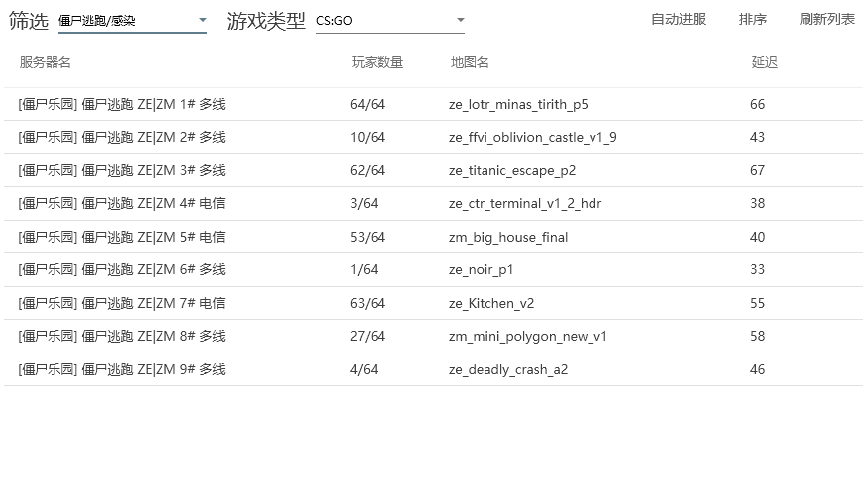Click the 排序 sort button

click(x=753, y=19)
